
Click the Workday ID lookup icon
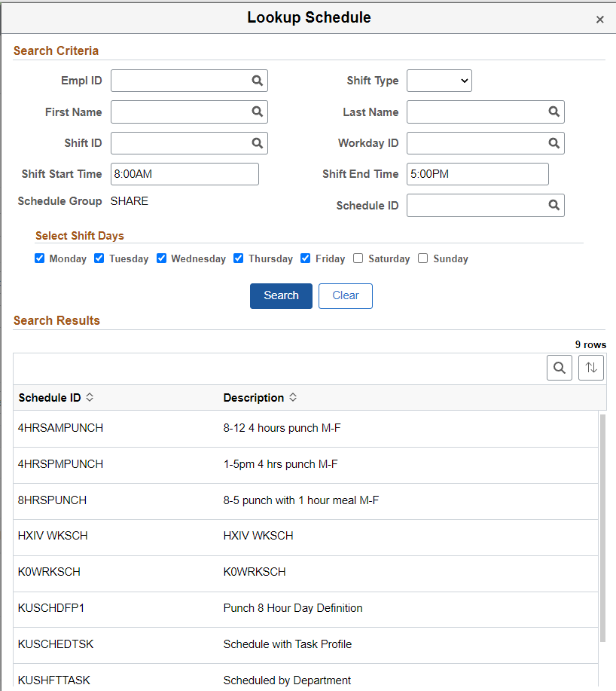point(553,142)
